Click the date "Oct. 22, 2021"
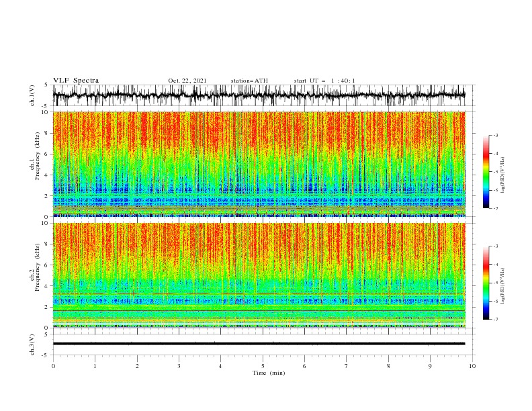 187,81
